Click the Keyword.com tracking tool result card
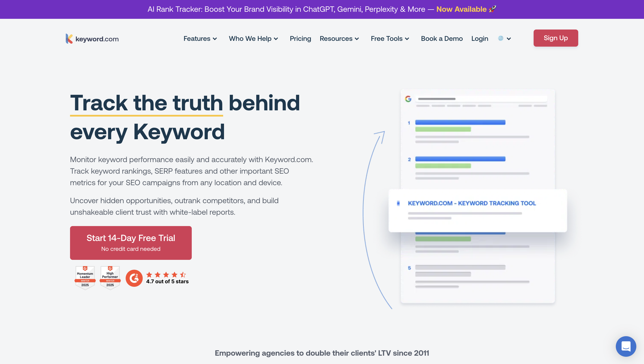 (477, 210)
